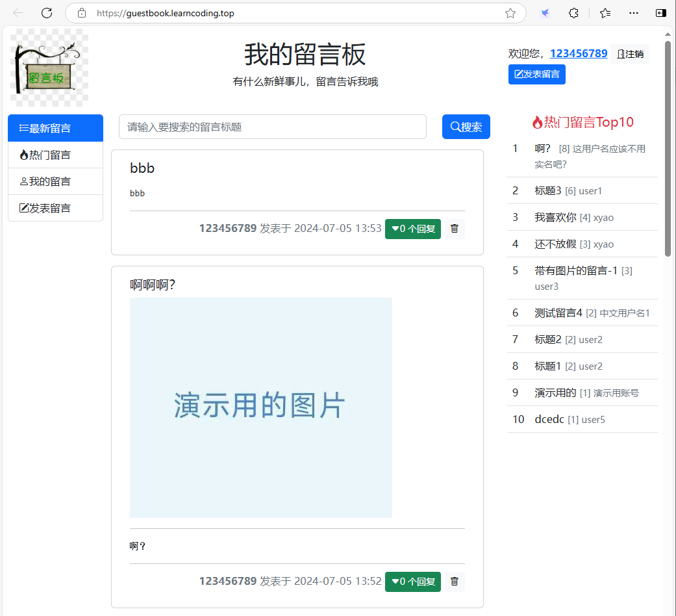Open the 123456789 username profile link
The height and width of the screenshot is (616, 676).
point(579,53)
